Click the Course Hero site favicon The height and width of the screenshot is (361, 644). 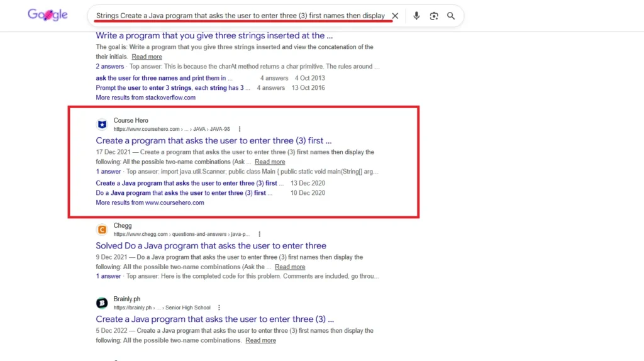coord(102,124)
